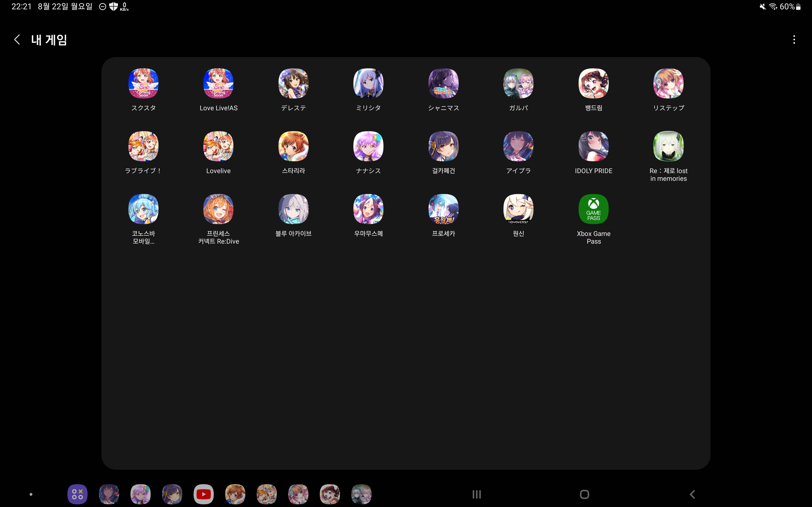
Task: Open the brown-haired 뱅드림 icon in taskbar
Action: (329, 494)
